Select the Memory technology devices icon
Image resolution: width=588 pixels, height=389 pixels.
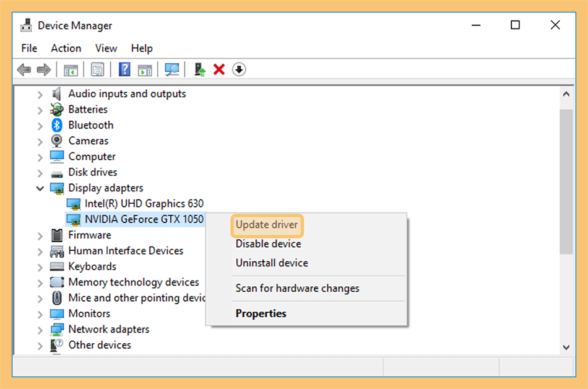coord(56,282)
